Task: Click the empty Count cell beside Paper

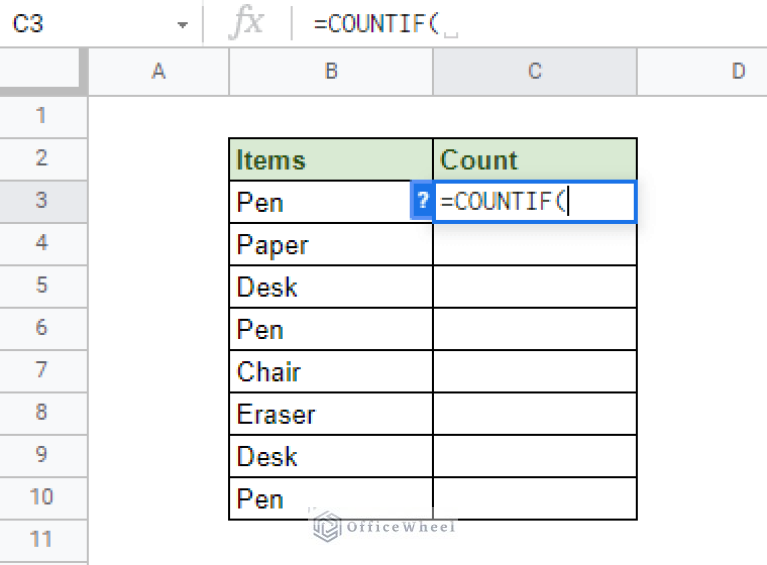Action: click(x=535, y=245)
